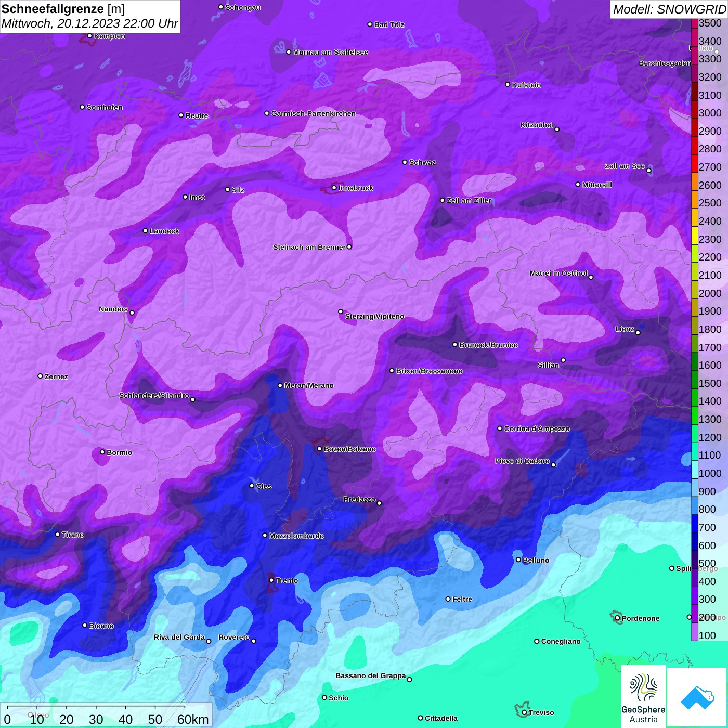This screenshot has width=728, height=728.
Task: Click the Kitzbühel location dot
Action: (x=557, y=129)
